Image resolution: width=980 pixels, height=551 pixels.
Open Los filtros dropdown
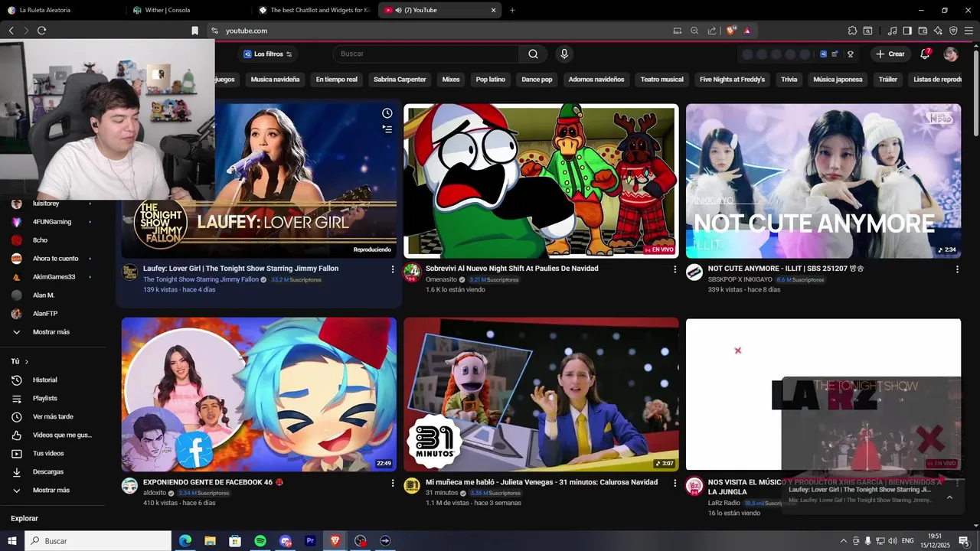point(268,54)
